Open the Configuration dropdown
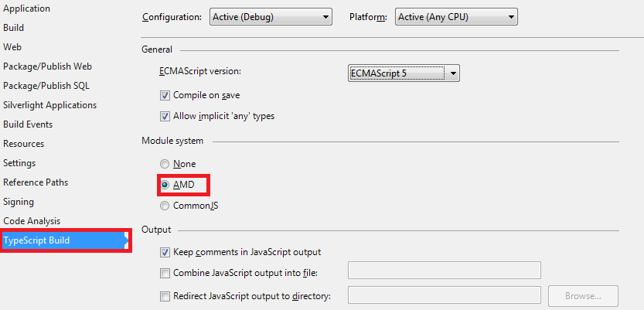Image resolution: width=644 pixels, height=310 pixels. click(271, 17)
